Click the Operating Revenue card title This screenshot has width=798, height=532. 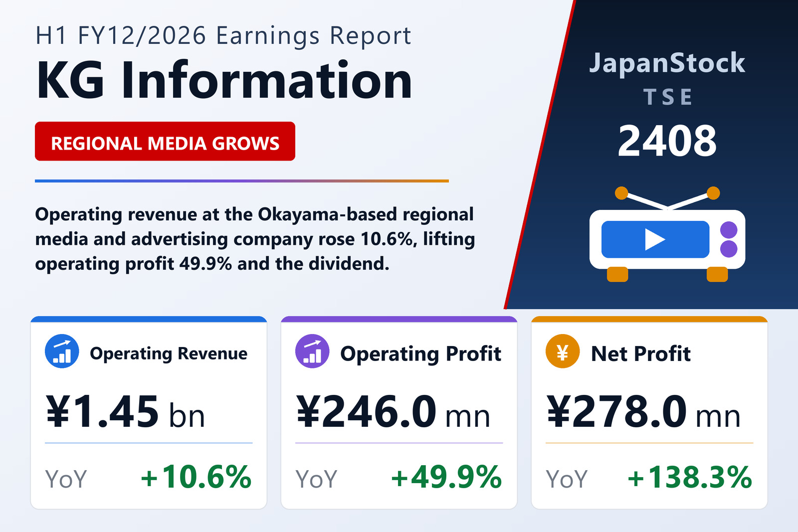pos(169,354)
